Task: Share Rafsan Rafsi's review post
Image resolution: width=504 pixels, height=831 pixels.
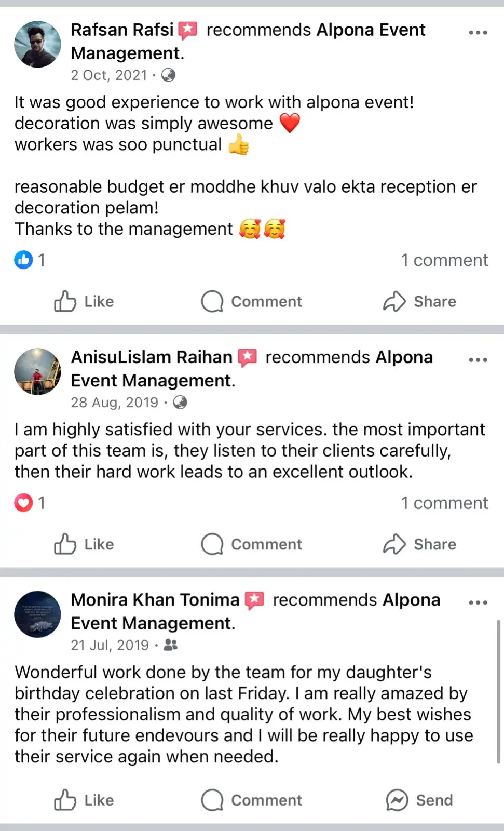Action: click(419, 301)
